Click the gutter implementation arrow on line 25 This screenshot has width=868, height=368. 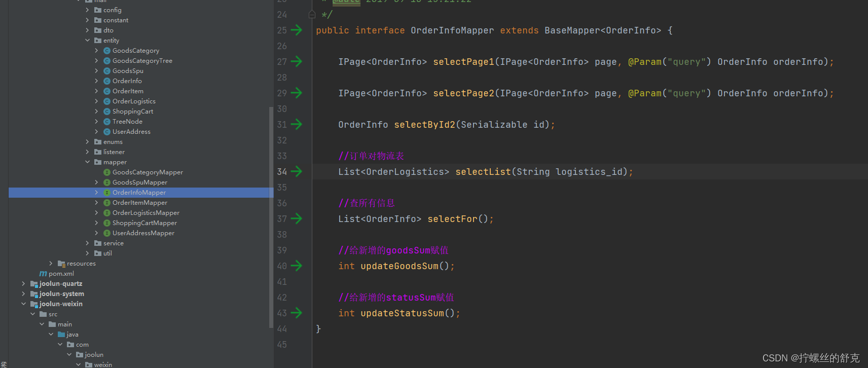point(297,30)
